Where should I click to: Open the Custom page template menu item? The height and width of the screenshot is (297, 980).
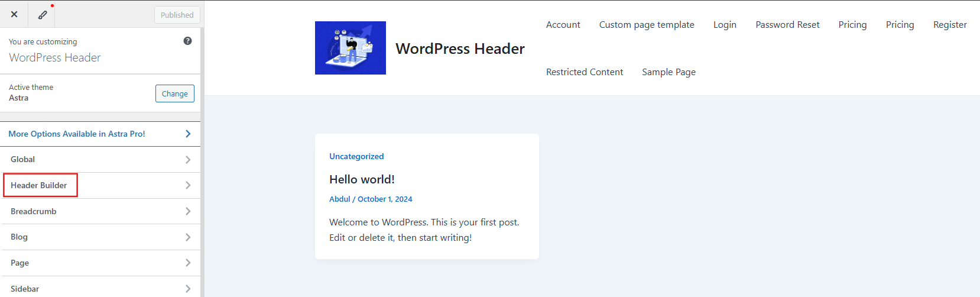[647, 25]
